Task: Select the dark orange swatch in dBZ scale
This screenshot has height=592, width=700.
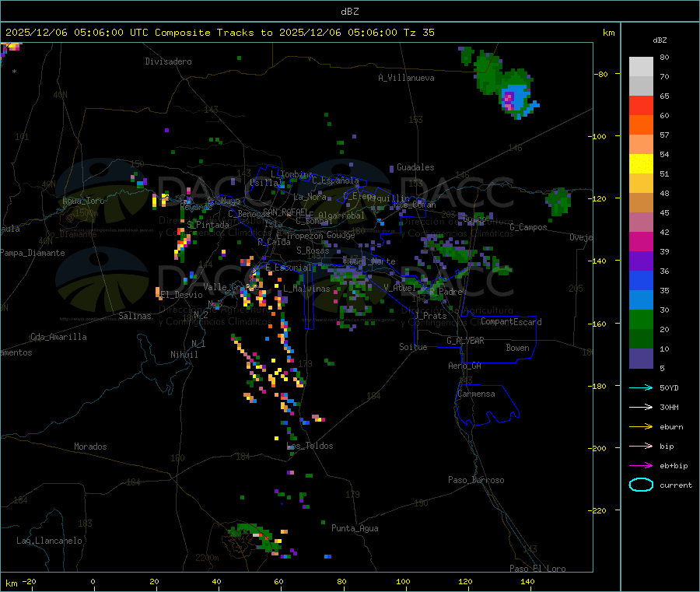Action: point(641,125)
